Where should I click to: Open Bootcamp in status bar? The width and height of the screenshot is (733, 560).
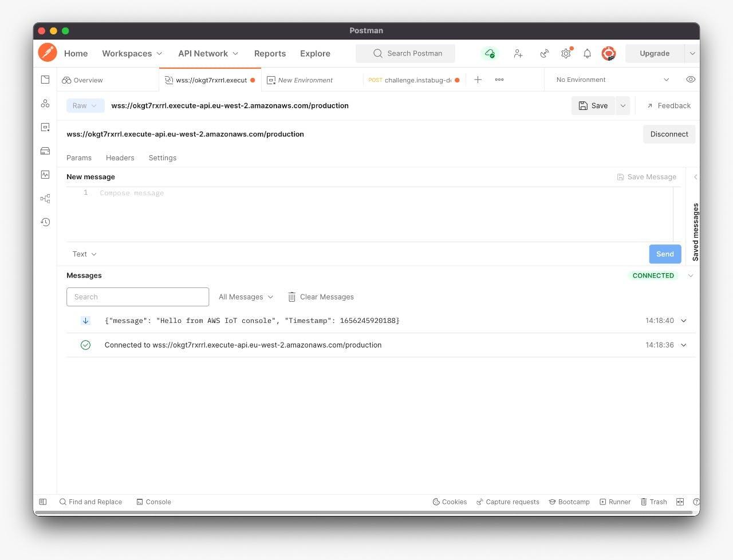coord(569,502)
